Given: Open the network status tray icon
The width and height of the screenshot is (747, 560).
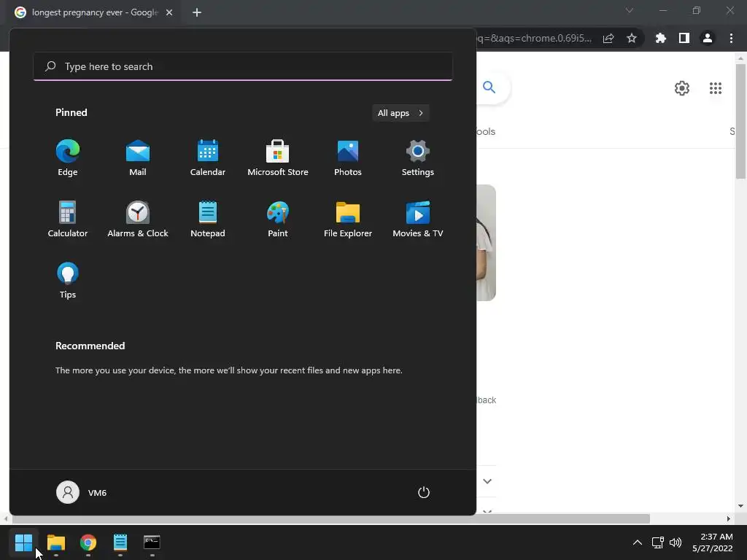Looking at the screenshot, I should 658,542.
